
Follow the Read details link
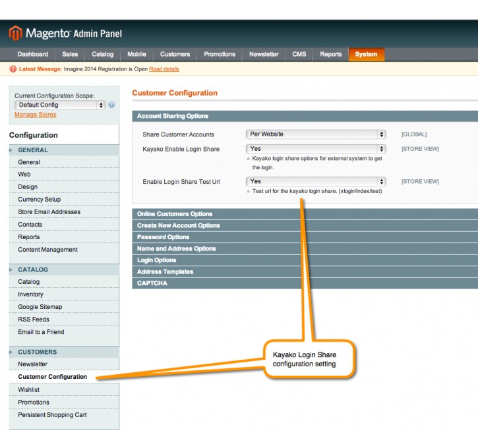(164, 69)
